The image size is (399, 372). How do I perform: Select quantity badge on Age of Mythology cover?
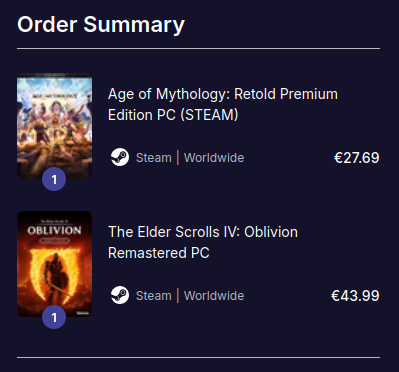[54, 179]
